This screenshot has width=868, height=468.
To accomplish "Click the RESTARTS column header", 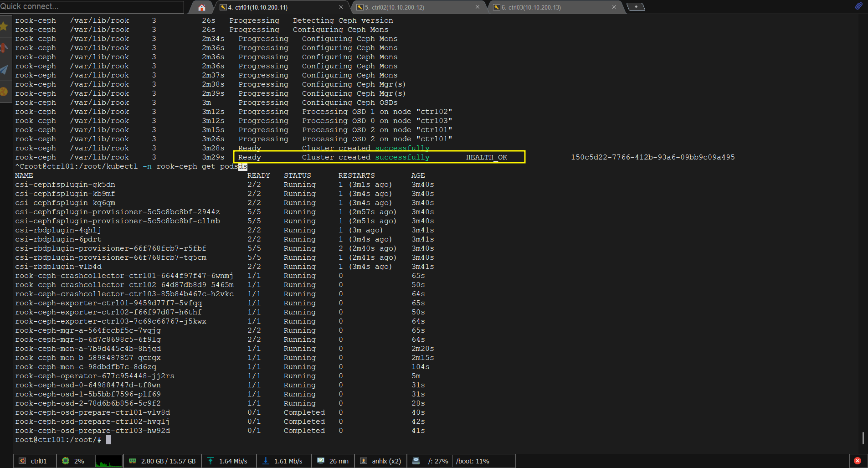I will tap(357, 175).
